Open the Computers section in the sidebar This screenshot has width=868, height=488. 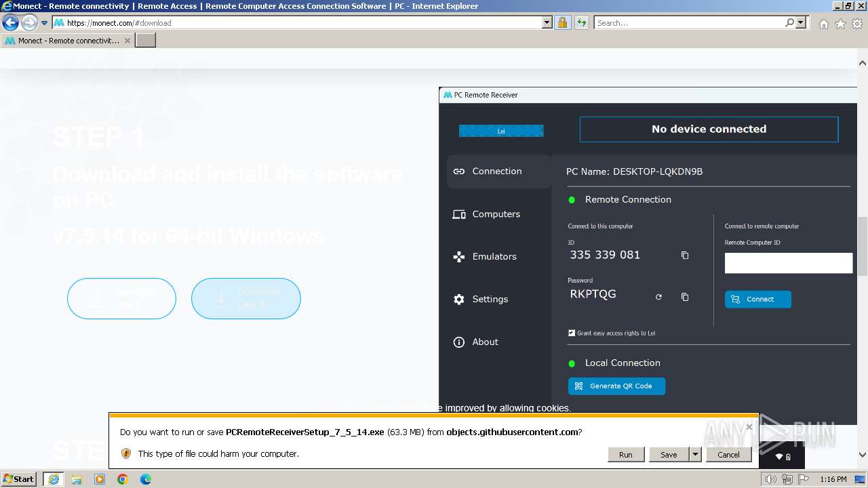point(498,214)
